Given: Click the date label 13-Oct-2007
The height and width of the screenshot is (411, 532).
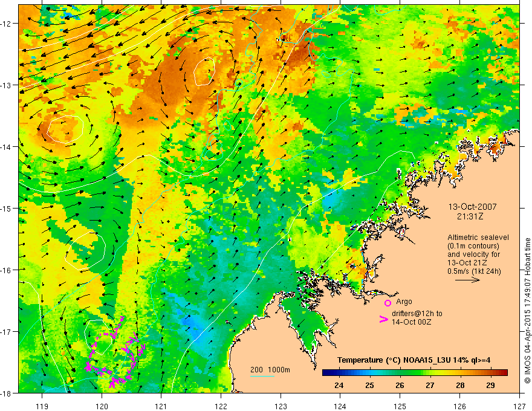Looking at the screenshot, I should (x=472, y=207).
